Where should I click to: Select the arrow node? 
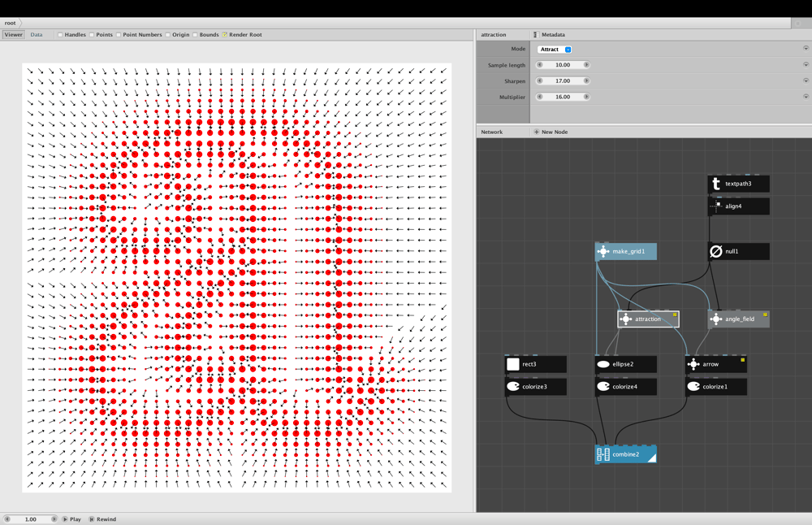[x=715, y=364]
